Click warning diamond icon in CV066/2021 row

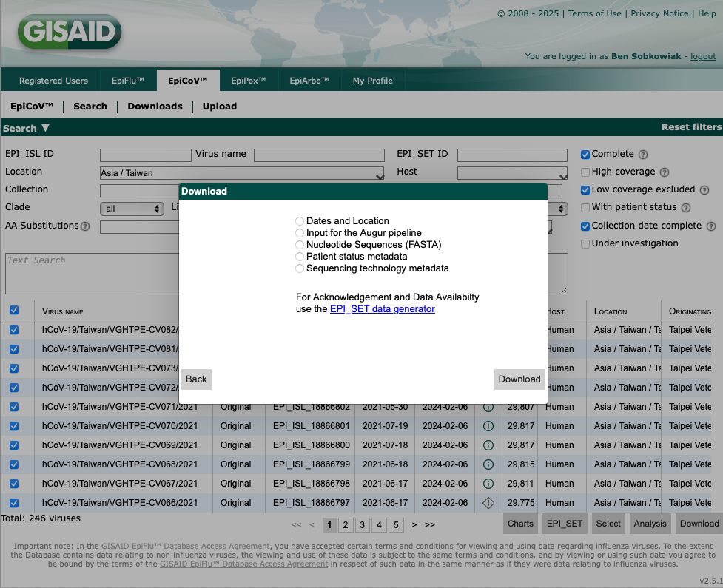(x=488, y=503)
